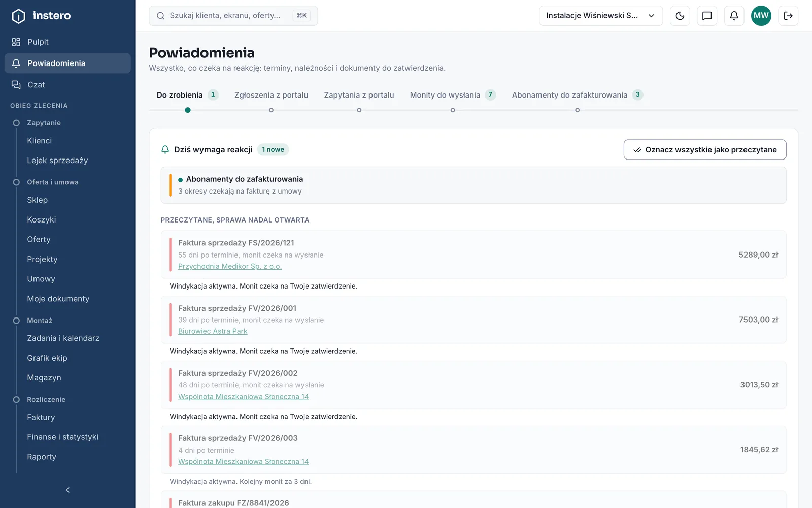This screenshot has width=812, height=508.
Task: Open Przychodnia Medikor Sp. z o.o. link
Action: 230,266
